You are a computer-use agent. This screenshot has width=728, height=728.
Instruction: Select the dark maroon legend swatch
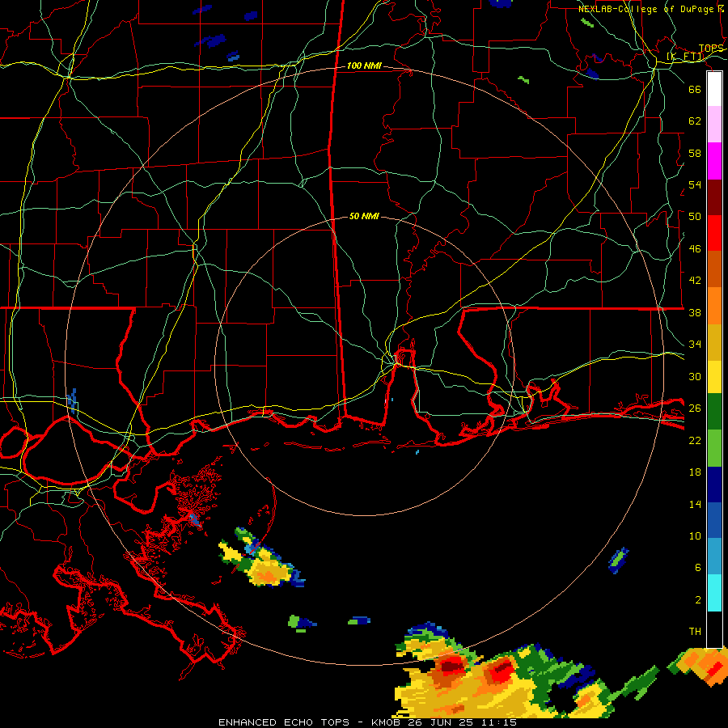point(714,197)
